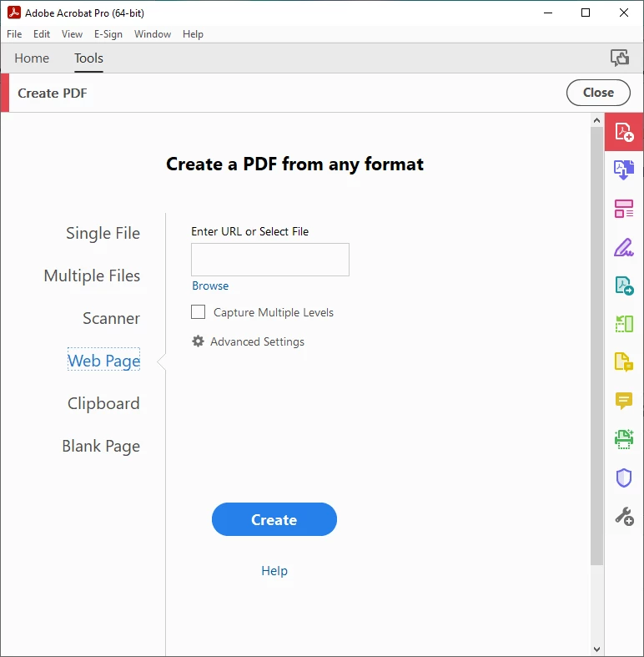
Task: Click the Adobe Acrobat title bar logo
Action: pos(14,13)
